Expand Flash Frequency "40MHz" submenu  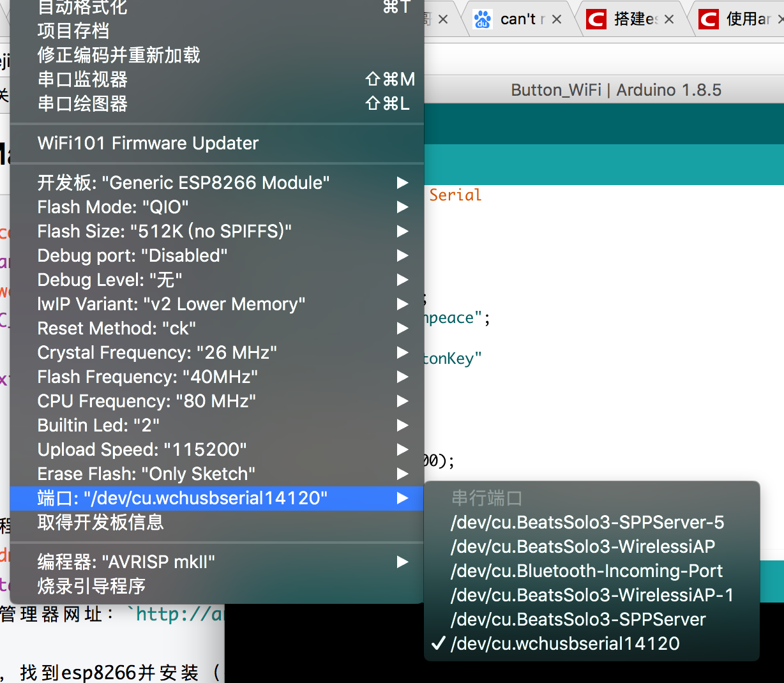(217, 377)
